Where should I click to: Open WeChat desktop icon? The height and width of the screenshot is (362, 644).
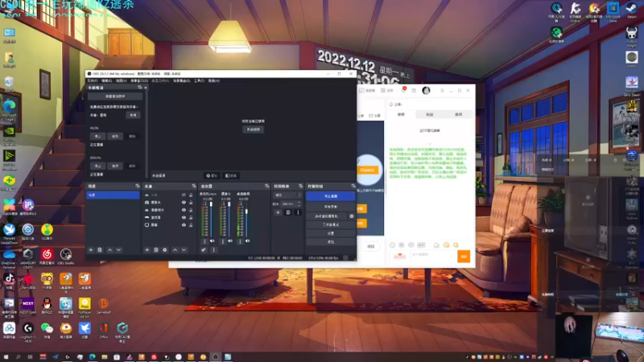pyautogui.click(x=47, y=331)
